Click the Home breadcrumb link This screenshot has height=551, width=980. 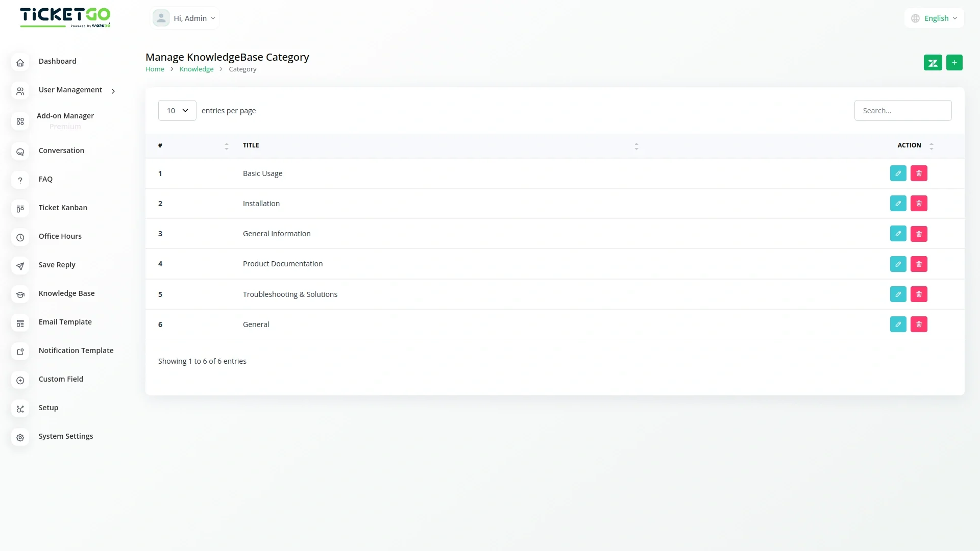pyautogui.click(x=155, y=69)
